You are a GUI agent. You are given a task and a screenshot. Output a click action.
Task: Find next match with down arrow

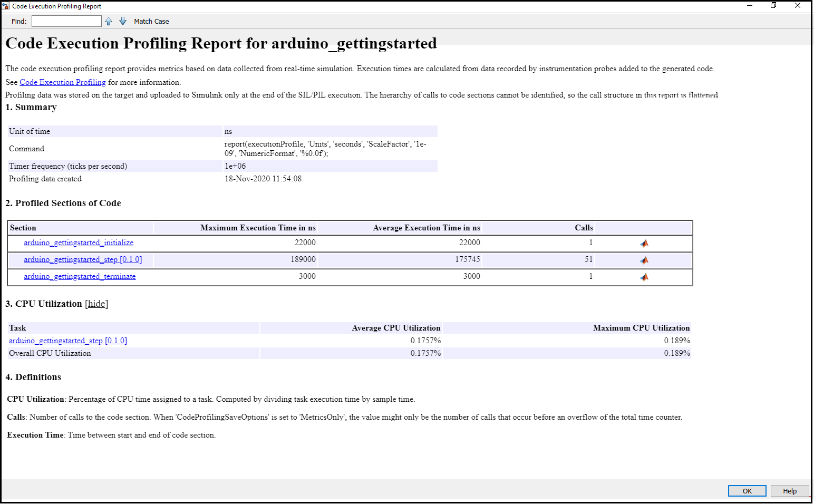click(x=123, y=21)
